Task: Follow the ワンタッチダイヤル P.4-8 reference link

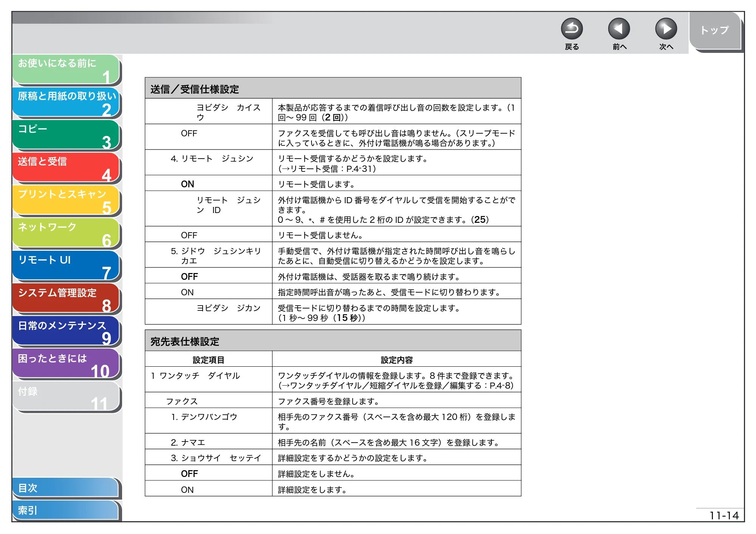Action: click(x=396, y=386)
